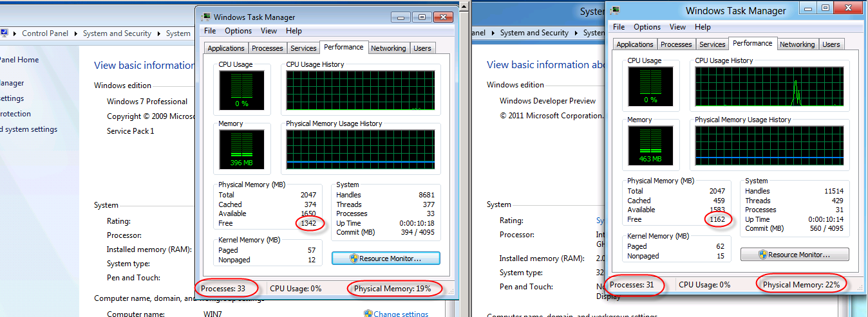Click Commit value 394 / 4095
The image size is (868, 317).
(x=418, y=232)
